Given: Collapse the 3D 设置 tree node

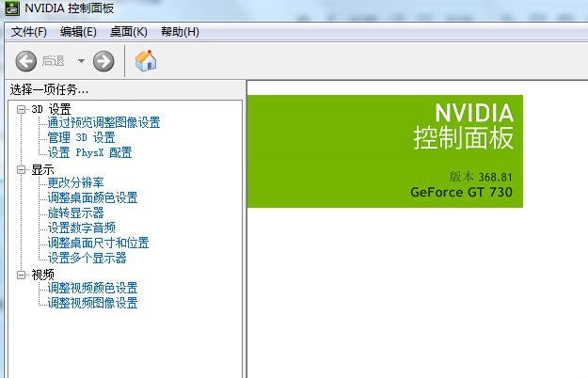Looking at the screenshot, I should click(22, 109).
